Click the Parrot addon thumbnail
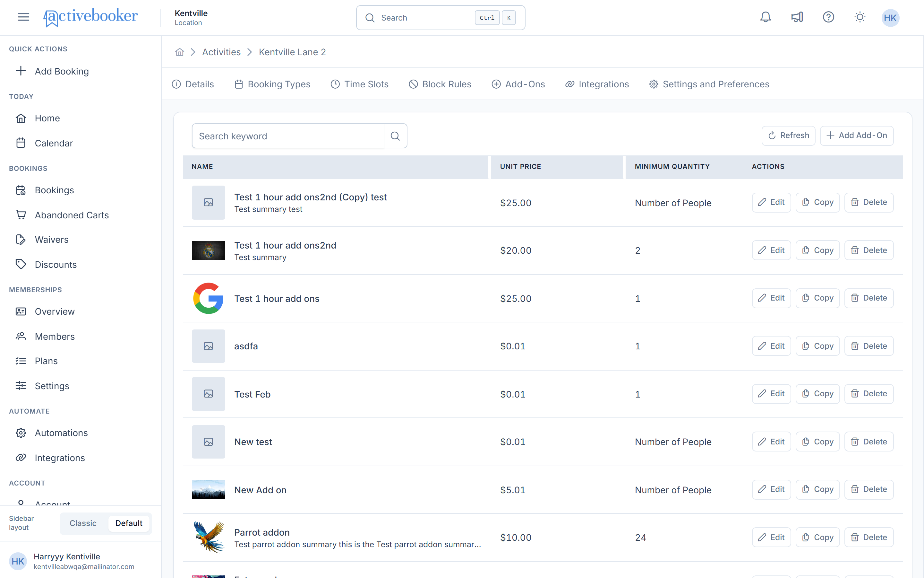This screenshot has height=578, width=924. pos(208,537)
